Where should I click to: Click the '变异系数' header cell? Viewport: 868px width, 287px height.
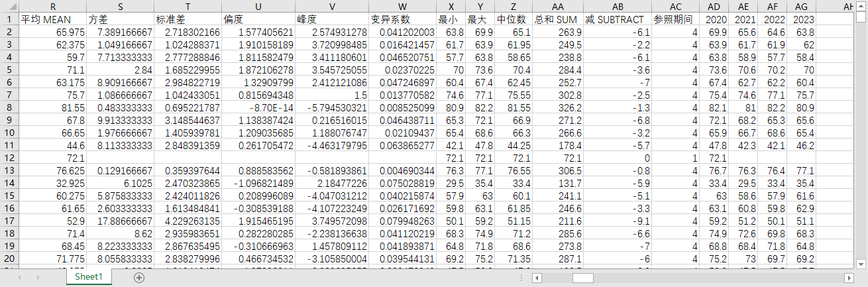coord(402,19)
